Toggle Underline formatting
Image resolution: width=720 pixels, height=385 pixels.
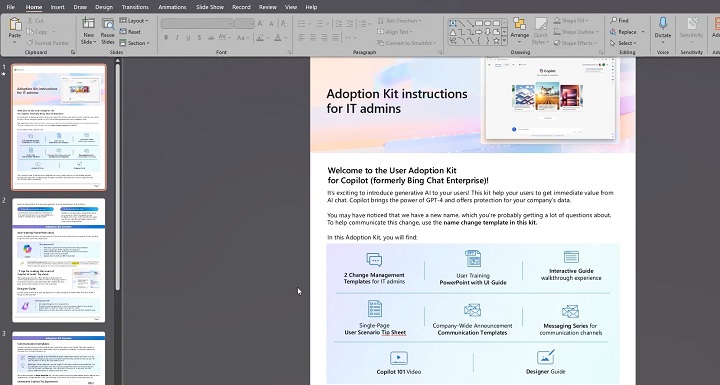tap(188, 38)
